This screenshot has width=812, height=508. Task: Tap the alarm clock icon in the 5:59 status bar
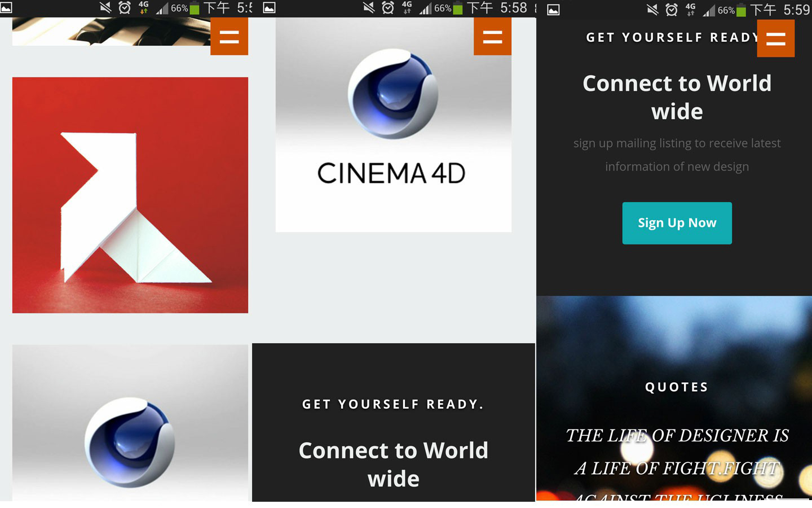(672, 10)
